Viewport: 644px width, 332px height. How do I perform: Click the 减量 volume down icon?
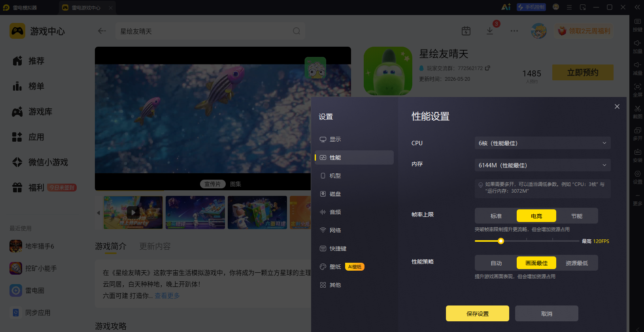(637, 68)
